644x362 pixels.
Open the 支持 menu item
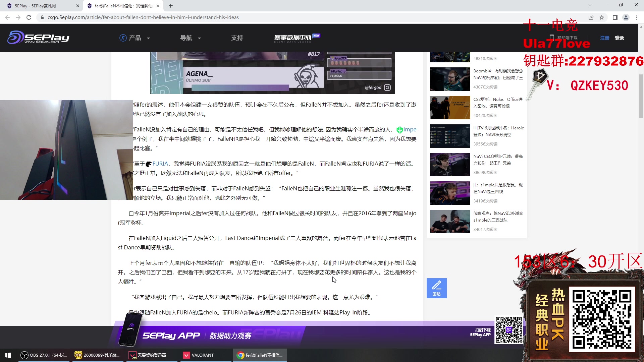(237, 38)
